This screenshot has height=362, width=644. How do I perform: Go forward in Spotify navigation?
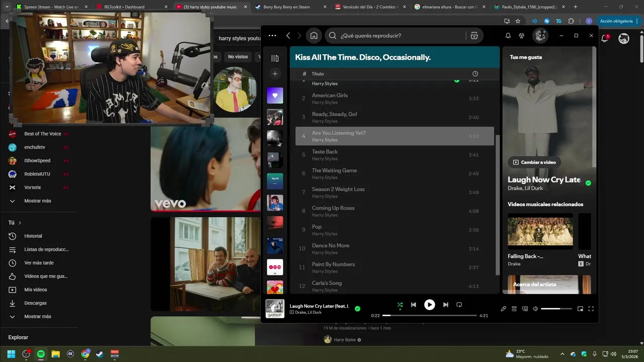tap(299, 36)
